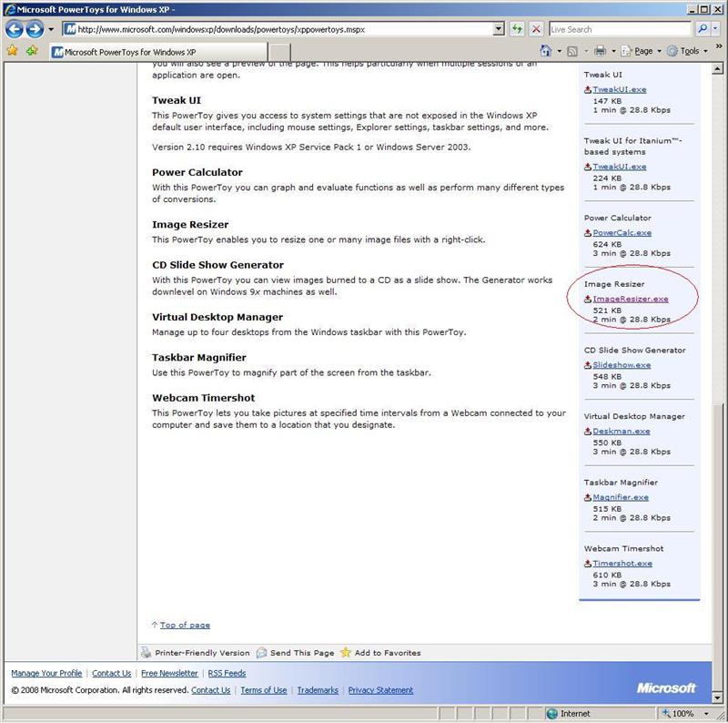Open a new blank tab
Viewport: 728px width, 723px height.
coord(279,52)
